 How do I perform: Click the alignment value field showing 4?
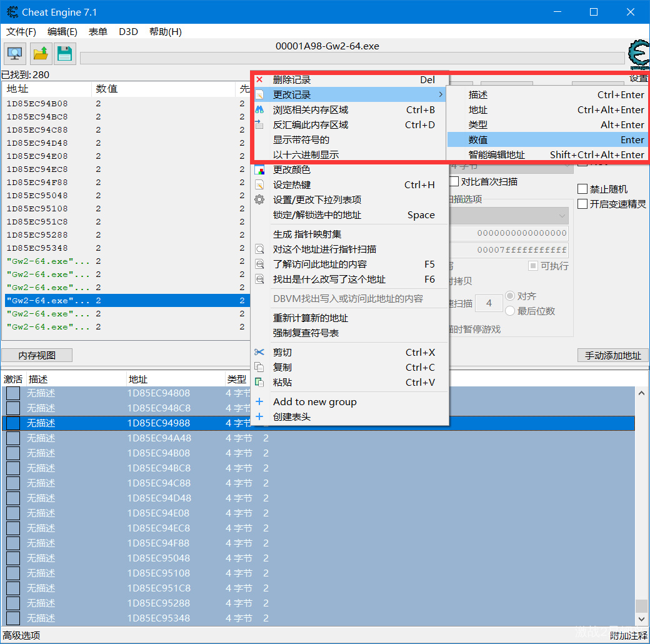tap(489, 303)
